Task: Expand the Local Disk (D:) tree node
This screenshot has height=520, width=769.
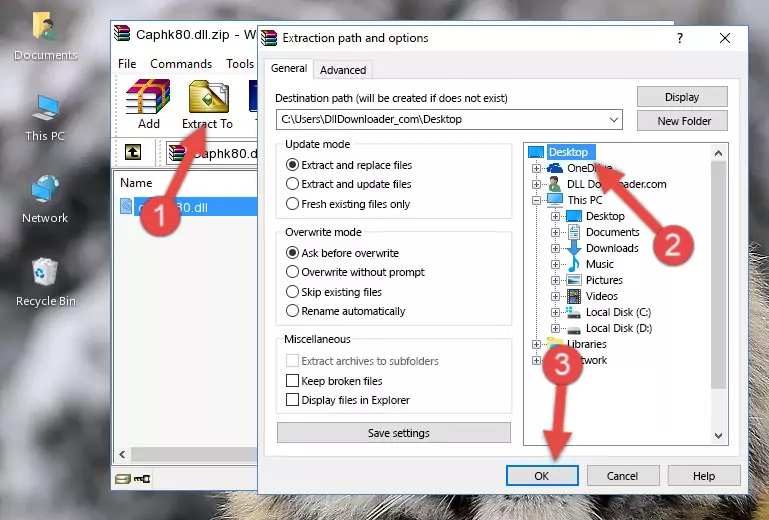Action: point(555,328)
